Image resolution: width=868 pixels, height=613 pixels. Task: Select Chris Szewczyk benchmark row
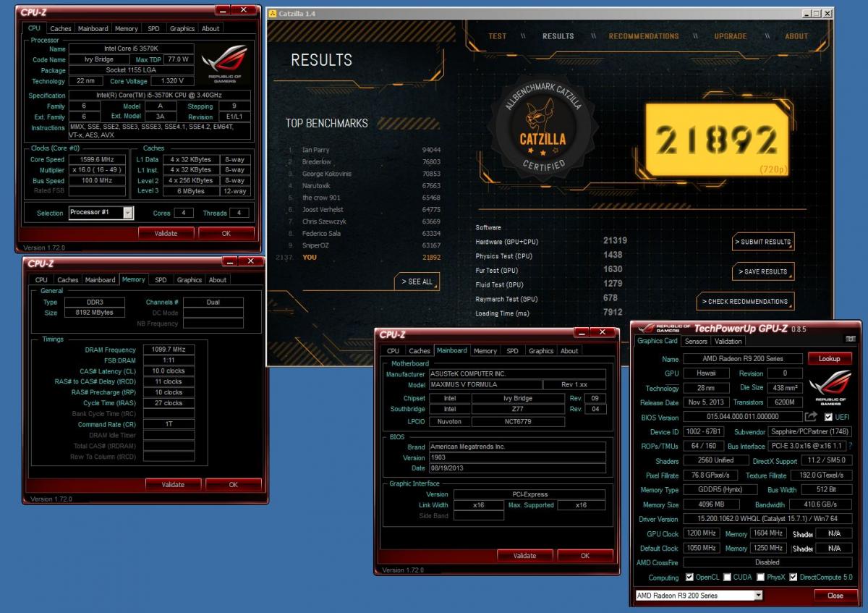[364, 221]
